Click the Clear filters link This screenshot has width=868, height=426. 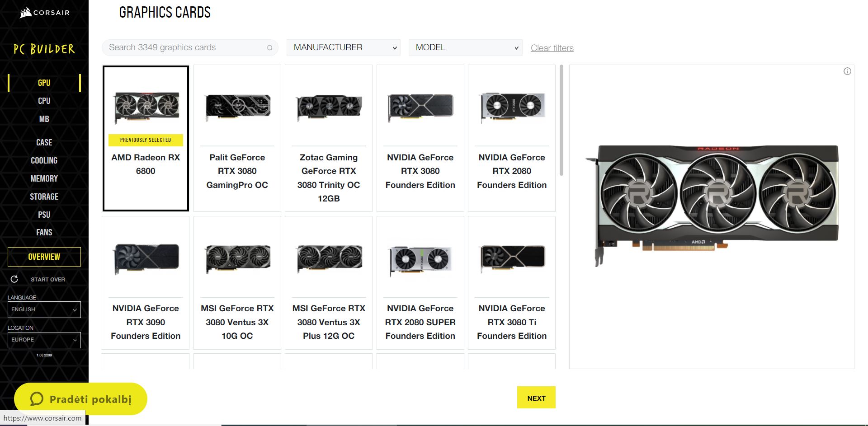pyautogui.click(x=552, y=48)
